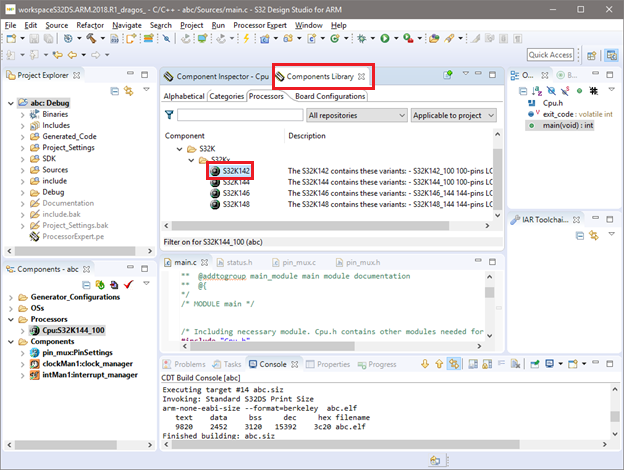
Task: Click the funnel filter icon in Components Library
Action: coord(169,115)
